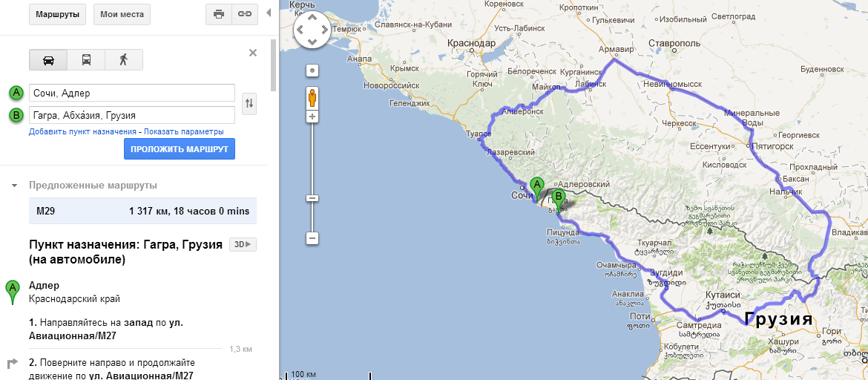The width and height of the screenshot is (868, 380).
Task: Click Грузия country label on map
Action: [x=778, y=320]
